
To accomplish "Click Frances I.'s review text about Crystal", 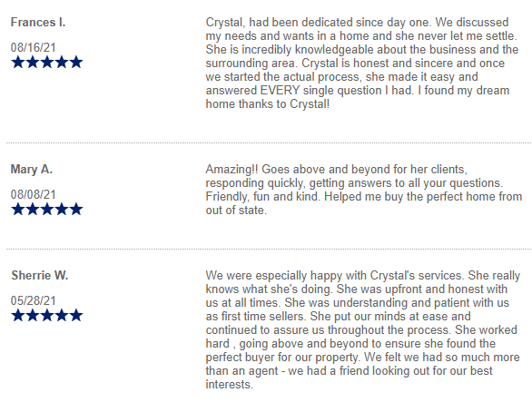I will pos(362,64).
